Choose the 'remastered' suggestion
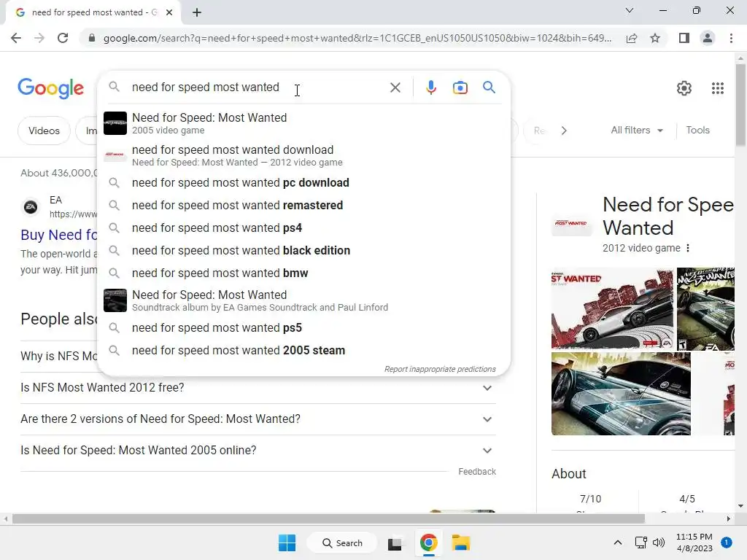This screenshot has width=747, height=560. [303, 205]
